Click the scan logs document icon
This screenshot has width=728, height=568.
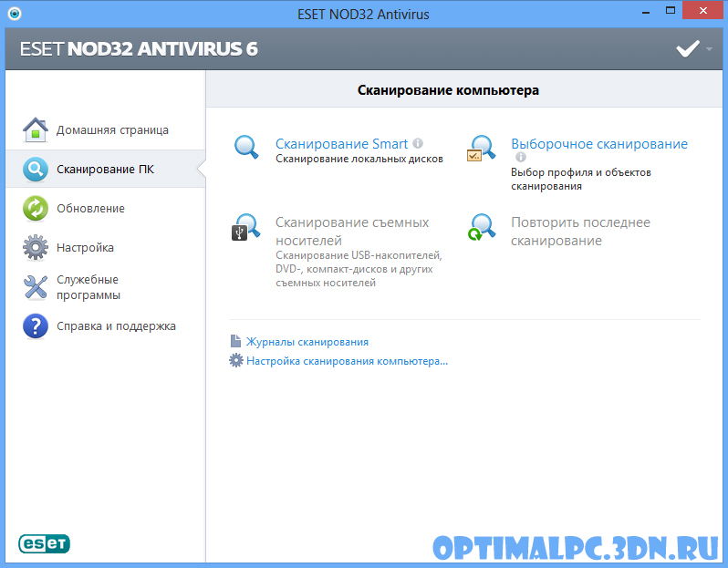point(236,341)
